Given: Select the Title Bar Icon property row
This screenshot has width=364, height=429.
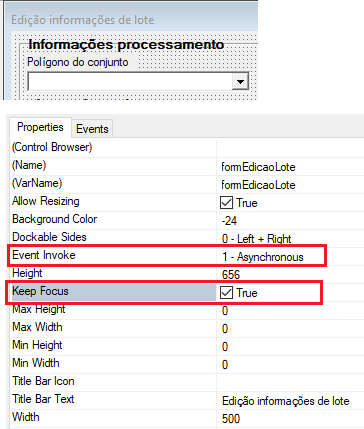Looking at the screenshot, I should click(187, 381).
